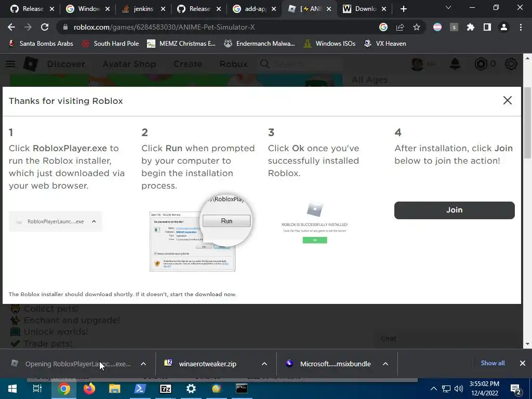The width and height of the screenshot is (532, 399).
Task: Click the RobloxPlayerLaunc....exe sample thumbnail
Action: (x=56, y=221)
